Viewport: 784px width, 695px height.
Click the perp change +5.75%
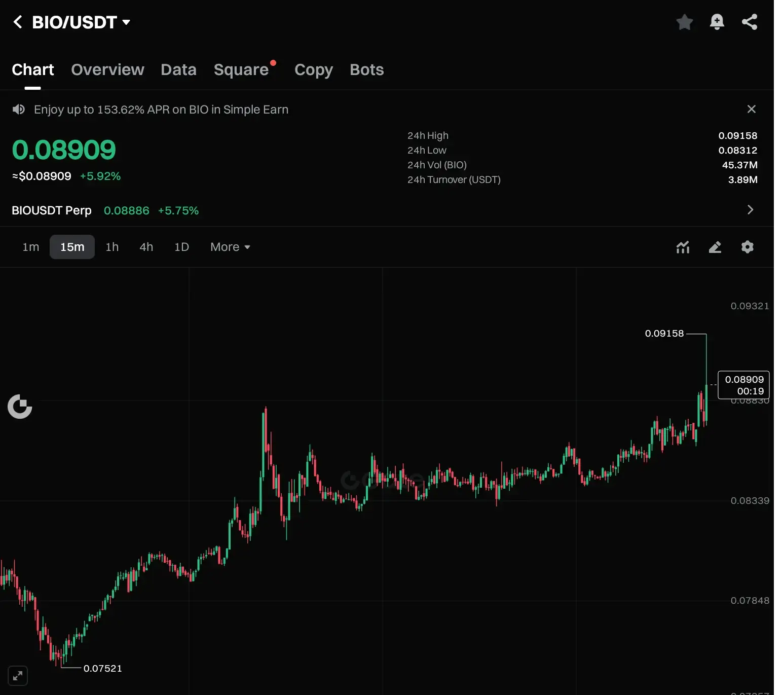tap(178, 210)
